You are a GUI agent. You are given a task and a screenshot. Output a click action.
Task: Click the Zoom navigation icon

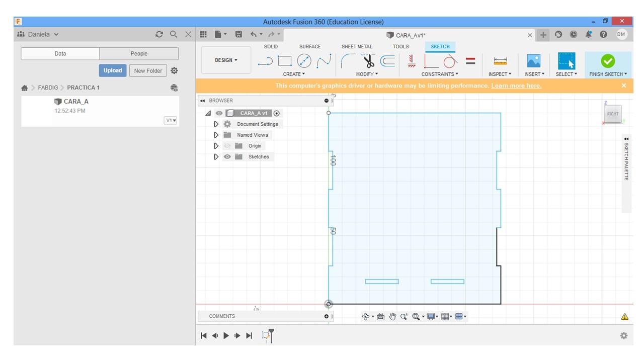tap(404, 317)
